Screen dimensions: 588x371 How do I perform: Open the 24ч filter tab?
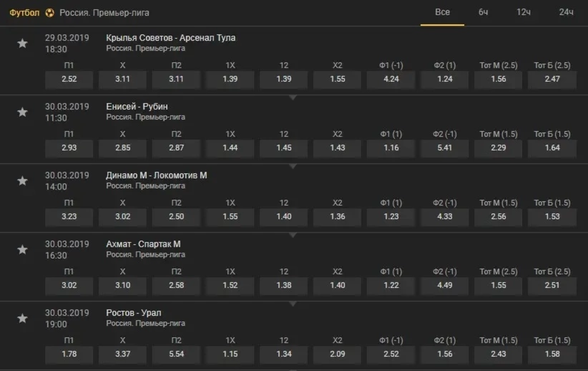pos(566,12)
